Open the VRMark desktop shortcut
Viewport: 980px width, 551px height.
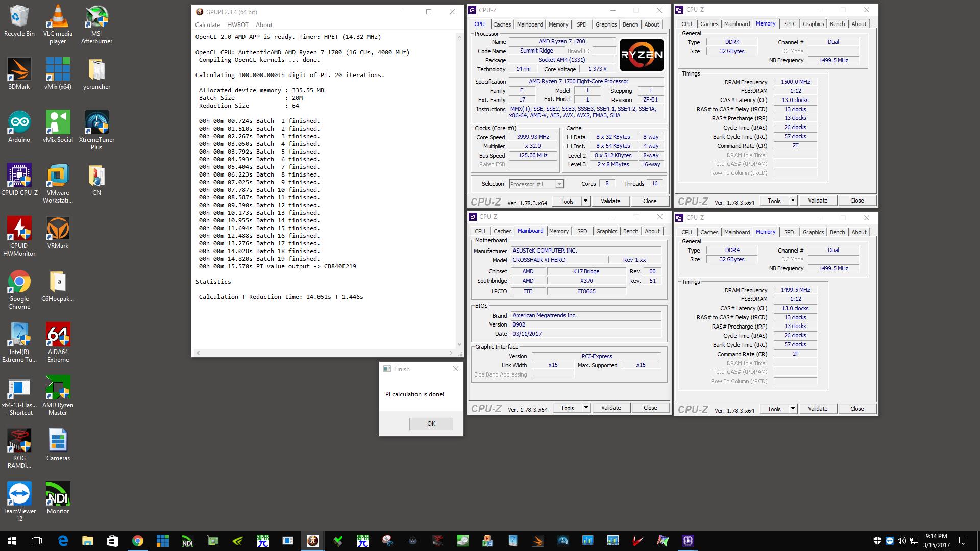[58, 233]
